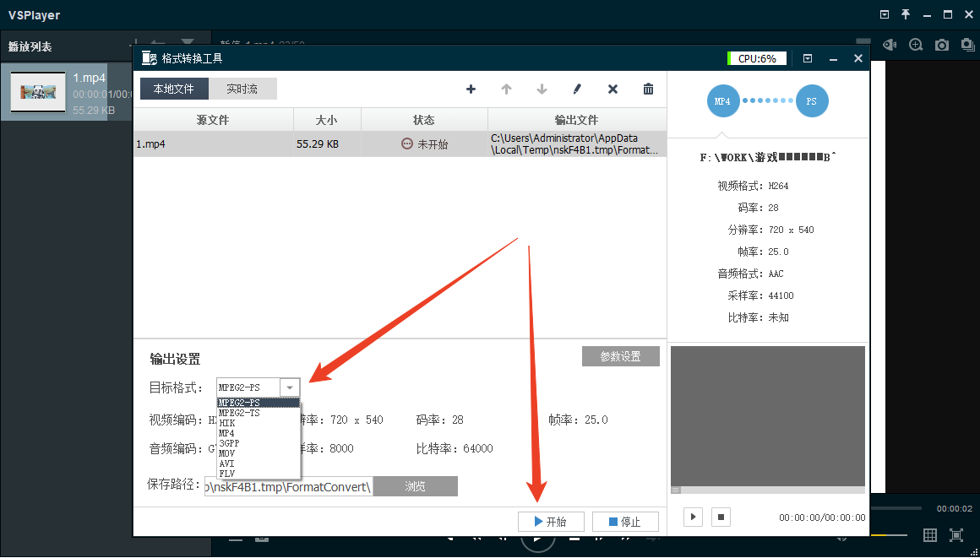Image resolution: width=980 pixels, height=558 pixels.
Task: Choose MOV in the format list
Action: click(259, 453)
